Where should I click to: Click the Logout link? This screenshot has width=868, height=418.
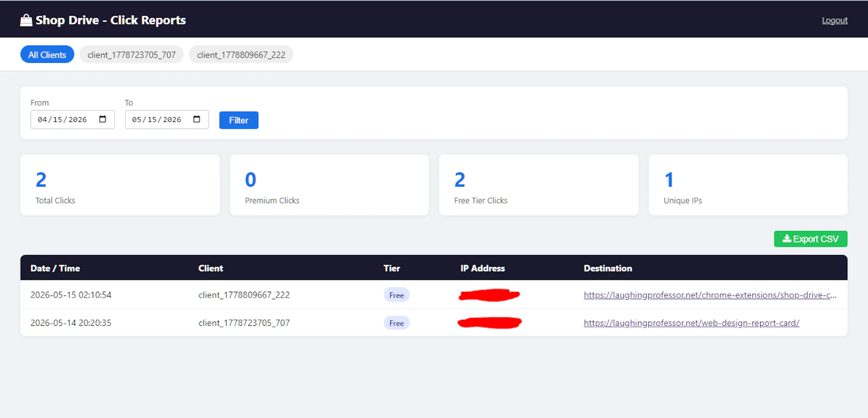pyautogui.click(x=834, y=21)
